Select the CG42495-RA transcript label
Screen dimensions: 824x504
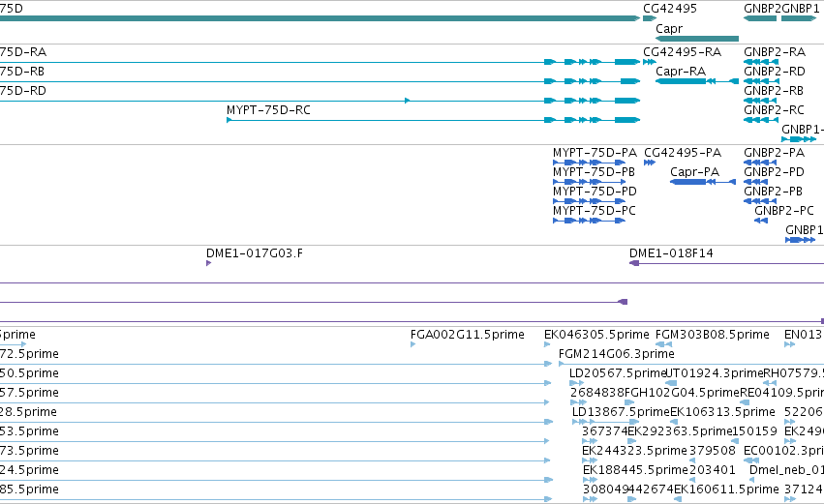pos(682,52)
